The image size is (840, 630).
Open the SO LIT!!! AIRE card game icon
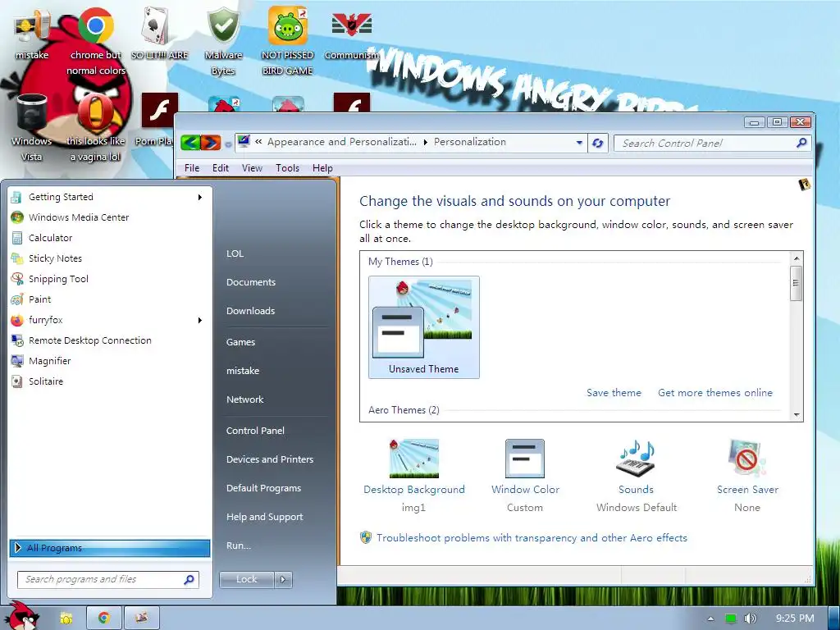point(159,34)
